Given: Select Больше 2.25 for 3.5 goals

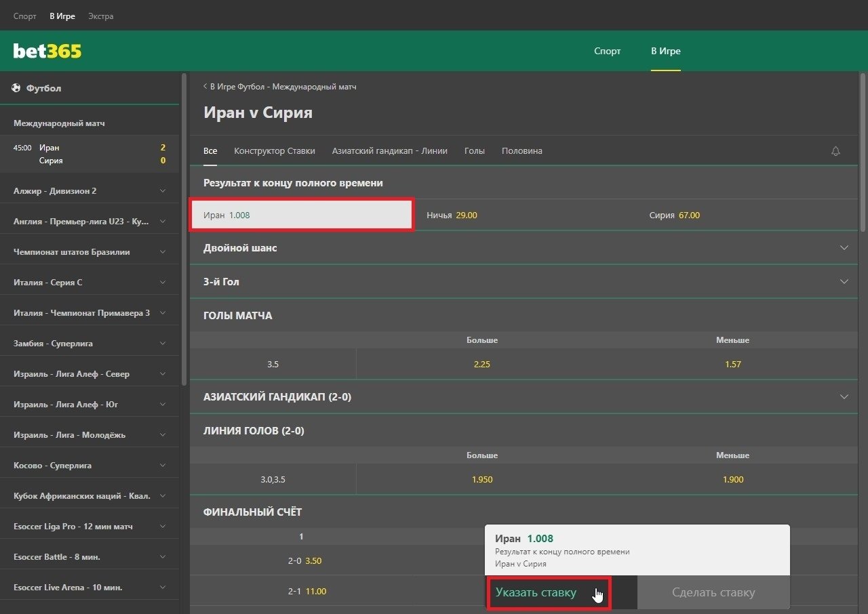Looking at the screenshot, I should [481, 365].
